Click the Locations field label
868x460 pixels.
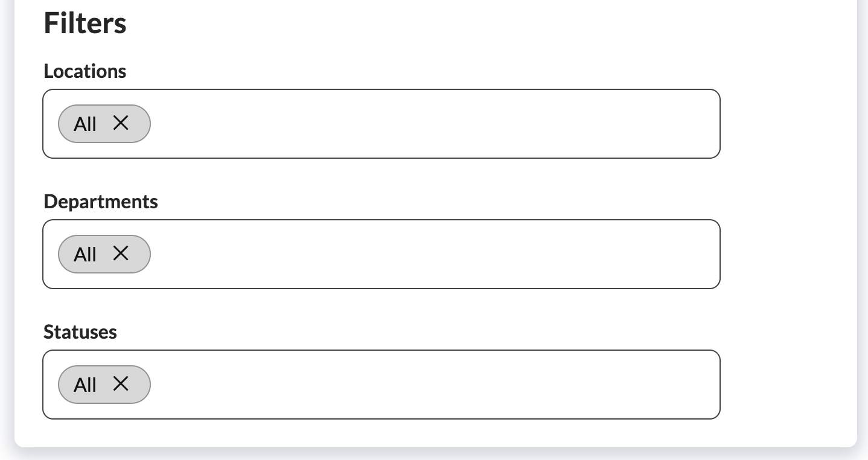coord(85,71)
